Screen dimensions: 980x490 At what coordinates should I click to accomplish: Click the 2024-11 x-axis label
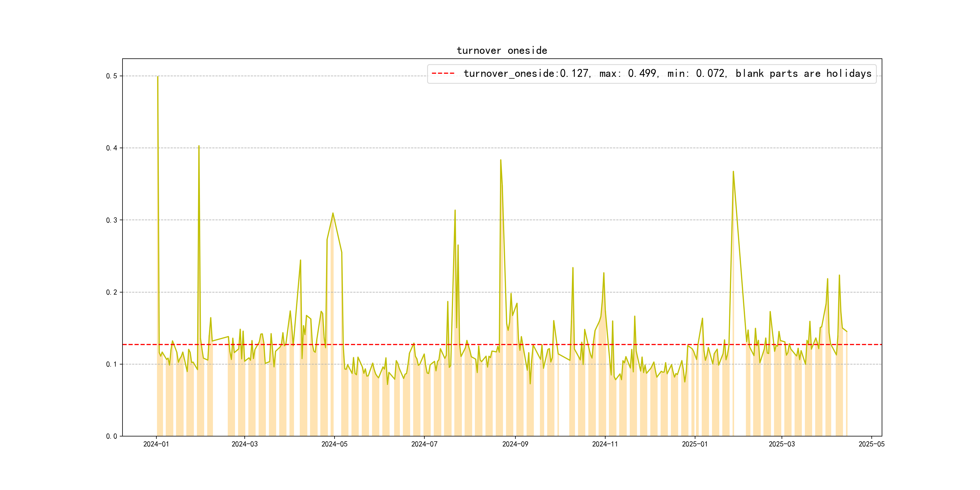[605, 444]
